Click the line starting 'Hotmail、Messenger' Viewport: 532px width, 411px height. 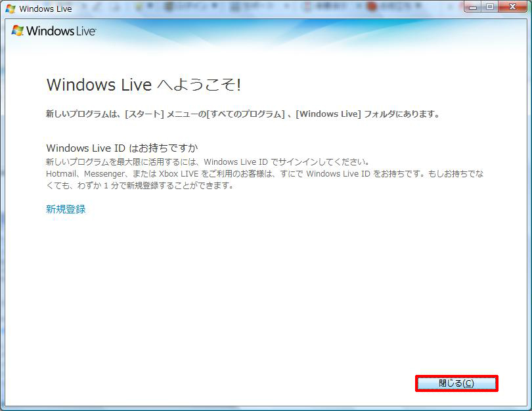click(x=265, y=174)
